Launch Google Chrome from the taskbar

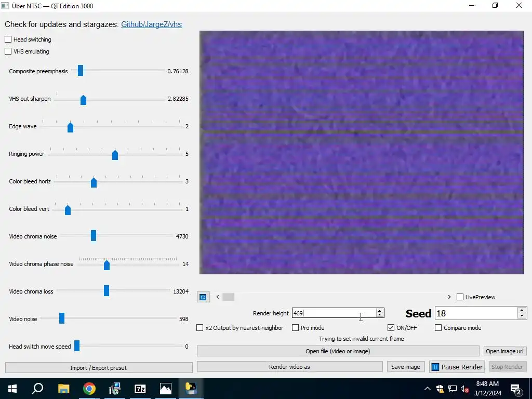(x=89, y=389)
